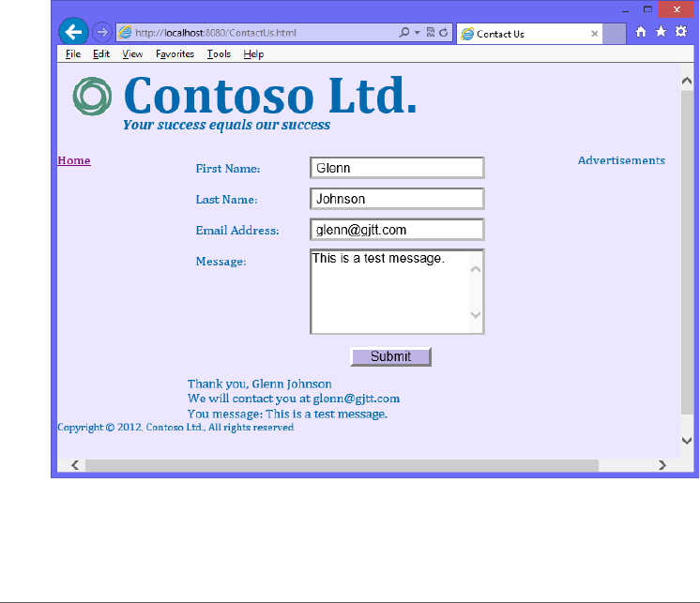Screen dimensions: 700x603
Task: Close the Contact Us tab
Action: (594, 34)
